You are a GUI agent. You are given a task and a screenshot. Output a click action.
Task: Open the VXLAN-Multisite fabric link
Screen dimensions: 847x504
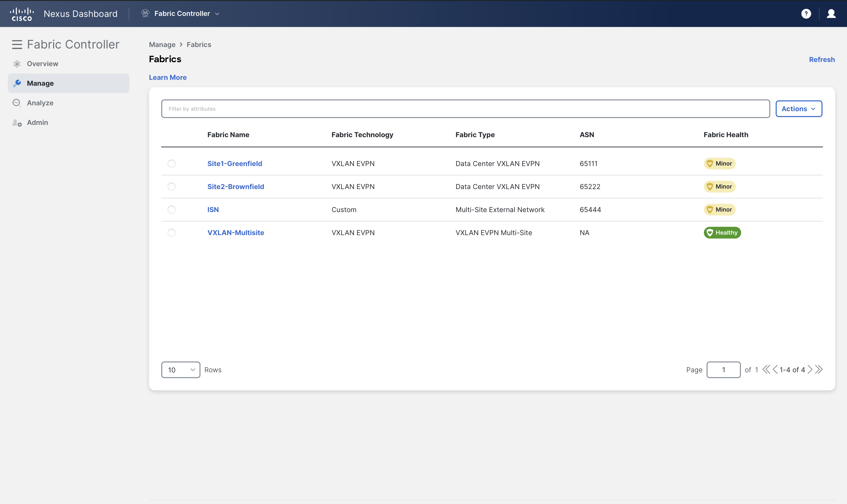pos(236,233)
